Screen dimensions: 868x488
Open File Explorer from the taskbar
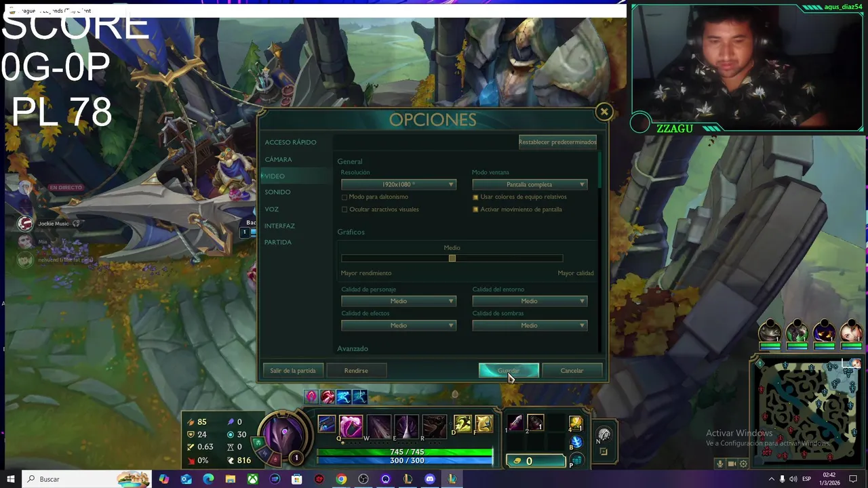[231, 479]
